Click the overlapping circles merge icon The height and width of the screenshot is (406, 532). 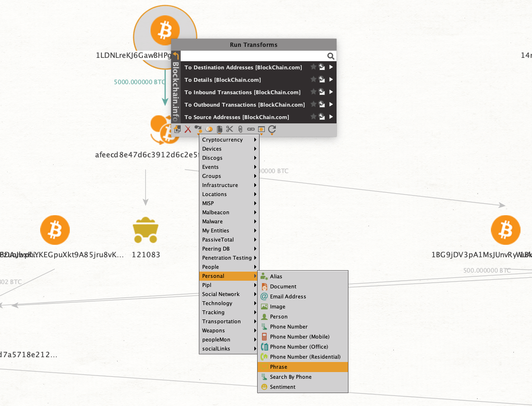pyautogui.click(x=209, y=129)
